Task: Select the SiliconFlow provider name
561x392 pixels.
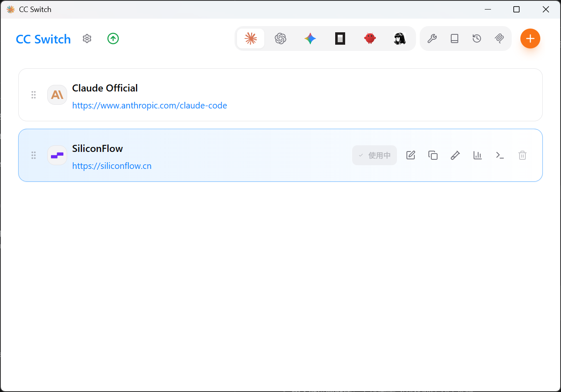Action: tap(97, 149)
